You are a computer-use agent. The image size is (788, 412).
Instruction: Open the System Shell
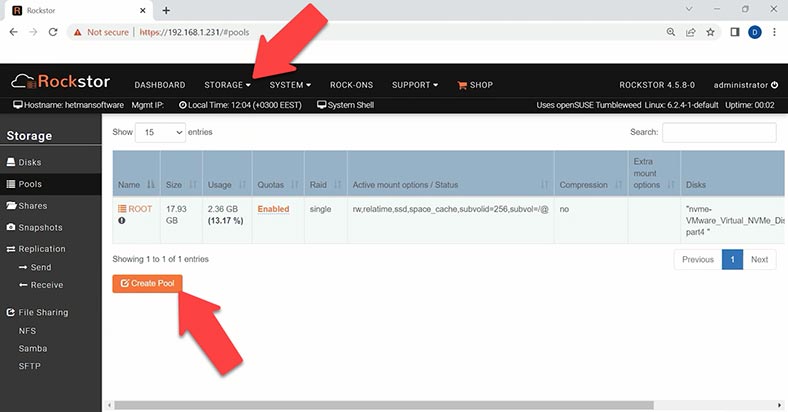[x=345, y=105]
